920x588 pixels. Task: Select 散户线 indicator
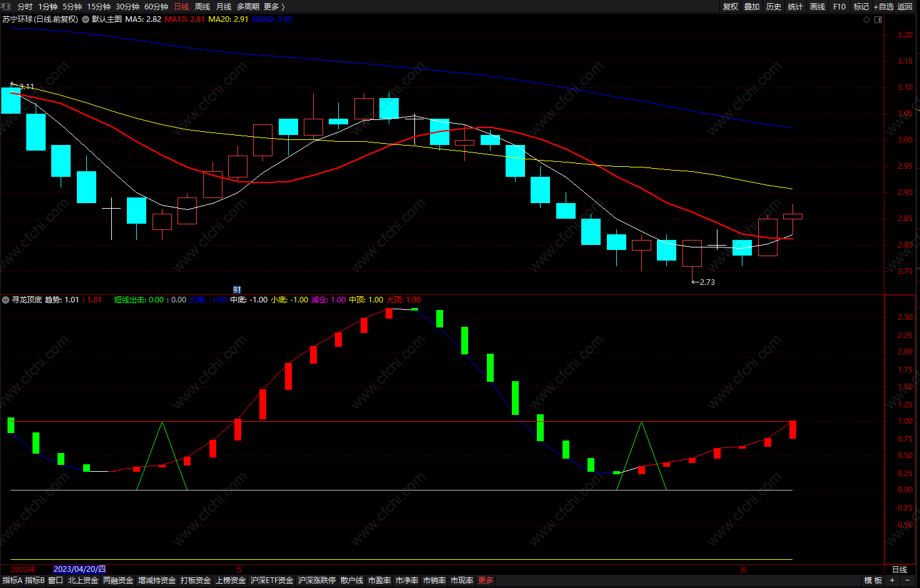pos(352,581)
